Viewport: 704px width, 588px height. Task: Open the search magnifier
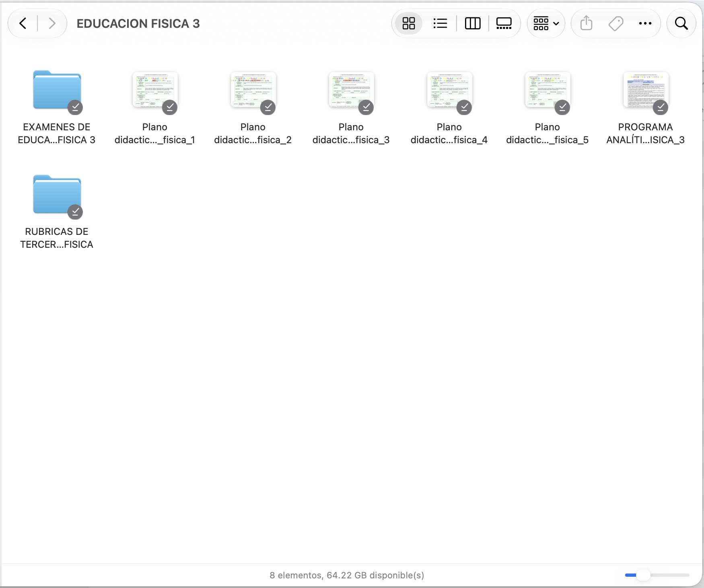[x=681, y=23]
